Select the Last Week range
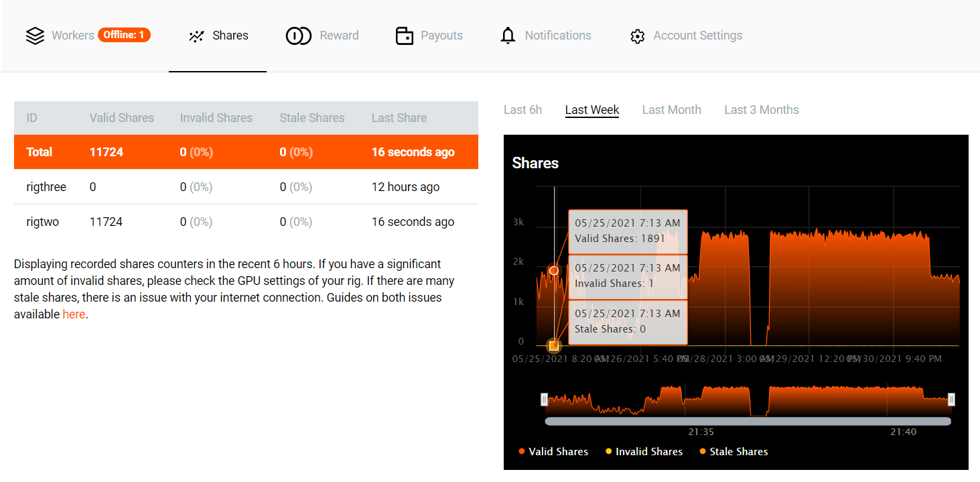Image resolution: width=980 pixels, height=482 pixels. click(x=591, y=110)
